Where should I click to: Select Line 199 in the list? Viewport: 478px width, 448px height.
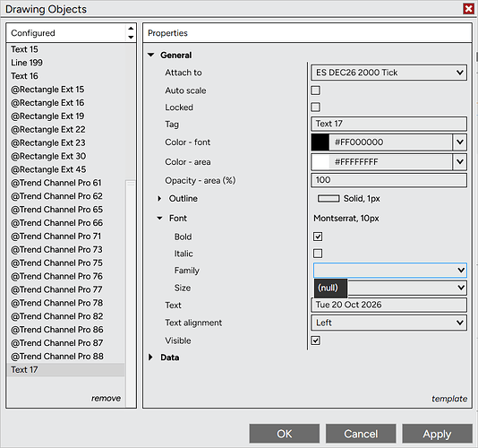(65, 63)
